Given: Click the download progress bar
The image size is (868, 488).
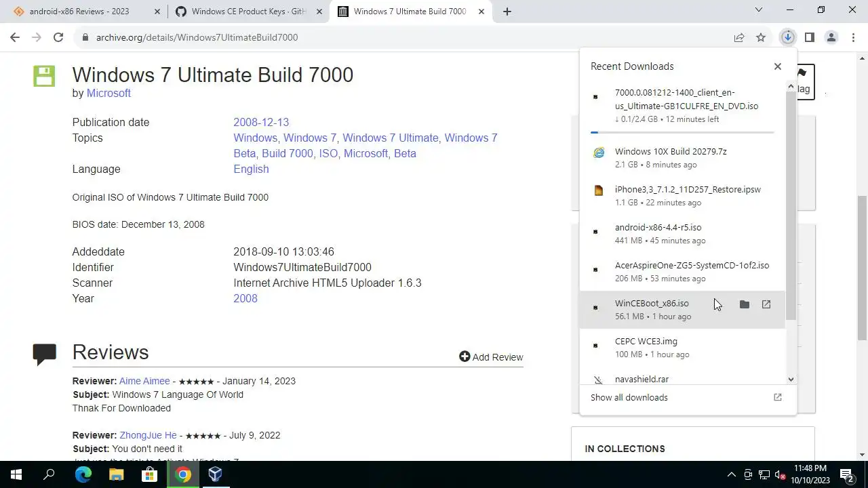Looking at the screenshot, I should coord(682,132).
